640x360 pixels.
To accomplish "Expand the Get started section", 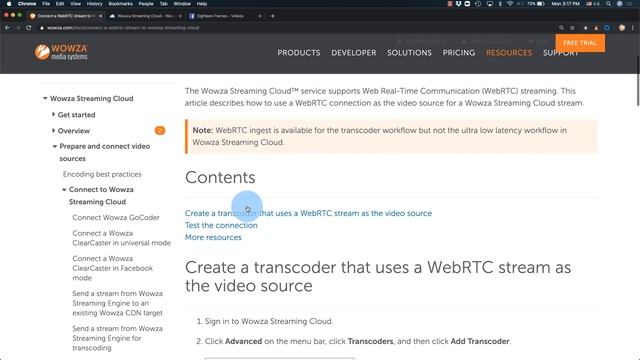I will tap(53, 115).
